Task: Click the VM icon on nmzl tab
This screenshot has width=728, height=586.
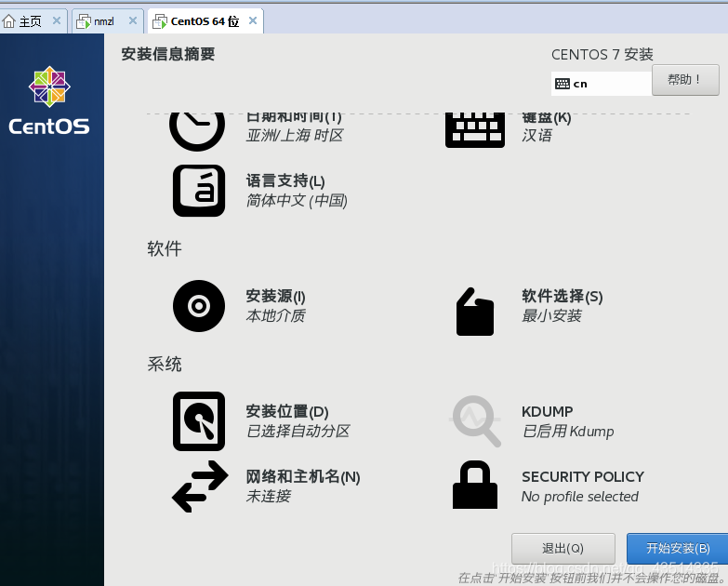Action: pyautogui.click(x=83, y=21)
